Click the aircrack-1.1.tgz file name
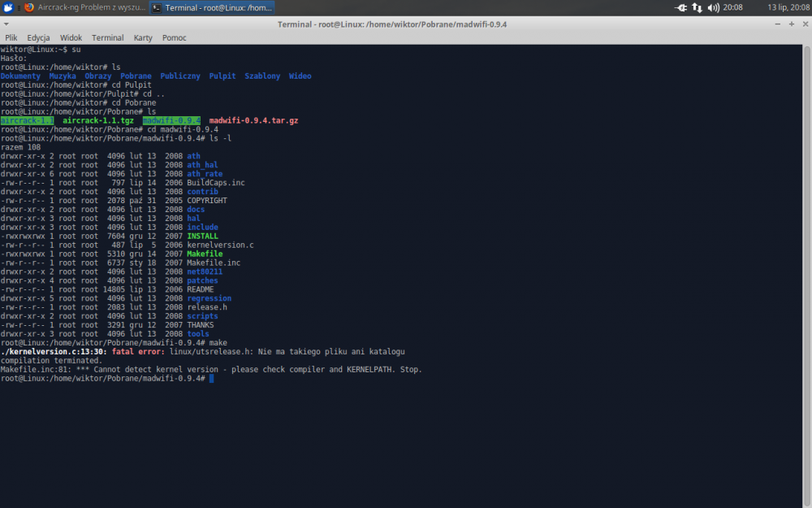Viewport: 812px width, 508px height. pyautogui.click(x=98, y=121)
